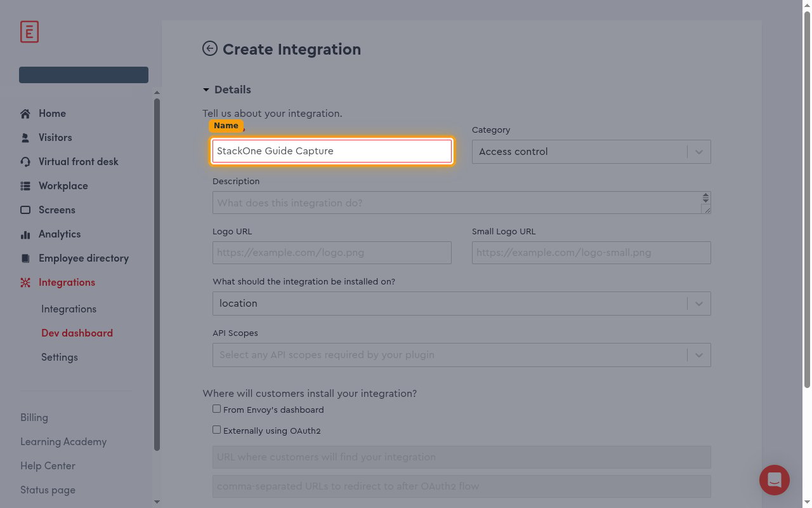Open the installed-on location dropdown
Image resolution: width=812 pixels, height=508 pixels.
pos(461,304)
